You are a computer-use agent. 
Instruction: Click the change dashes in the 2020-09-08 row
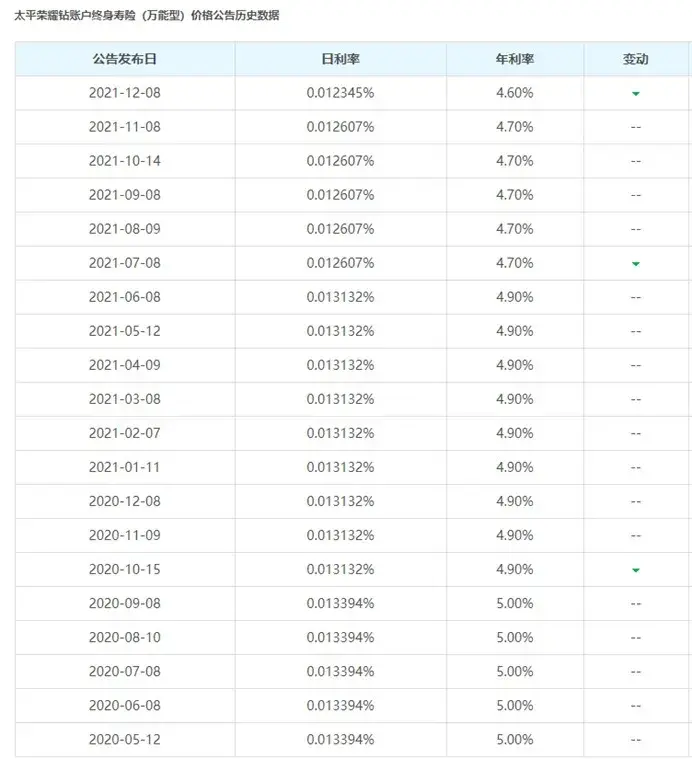tap(635, 603)
